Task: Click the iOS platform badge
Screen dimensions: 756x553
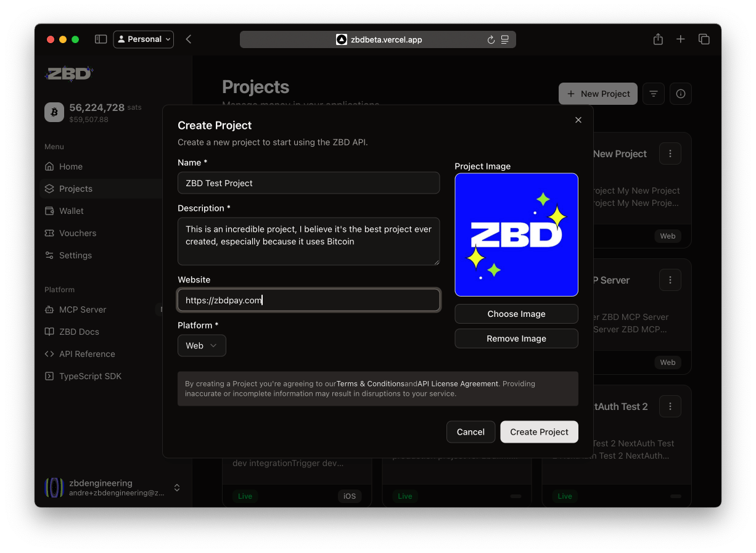Action: (x=350, y=496)
